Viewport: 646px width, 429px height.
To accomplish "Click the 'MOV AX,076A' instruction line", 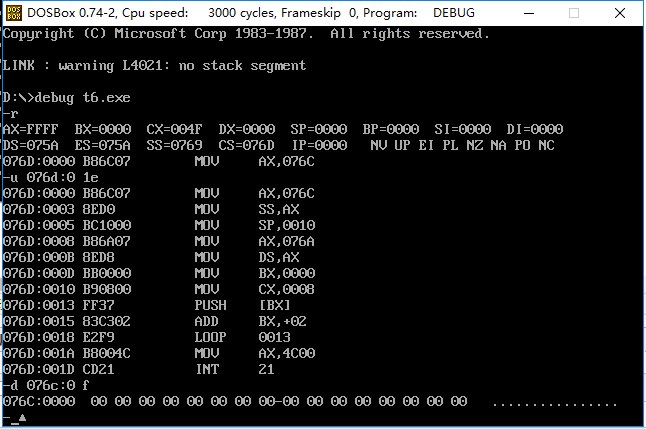I will tap(159, 241).
